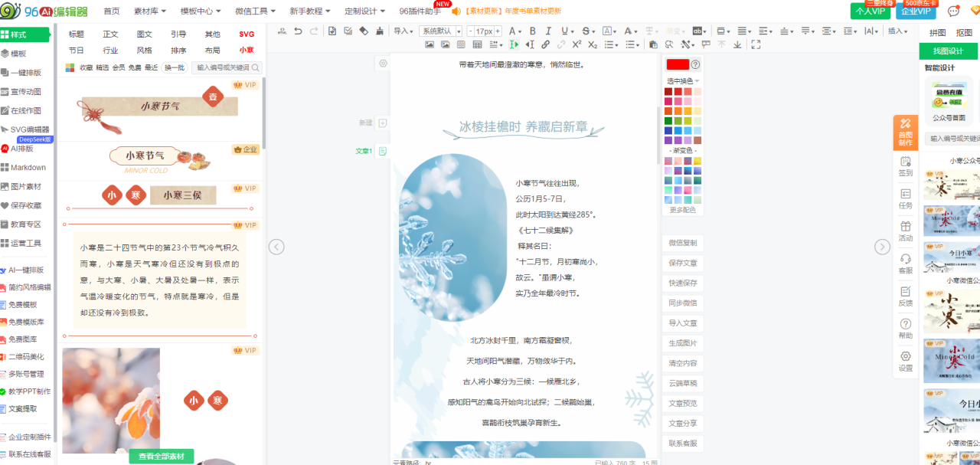
Task: Click the format painter brush icon
Action: [380, 31]
